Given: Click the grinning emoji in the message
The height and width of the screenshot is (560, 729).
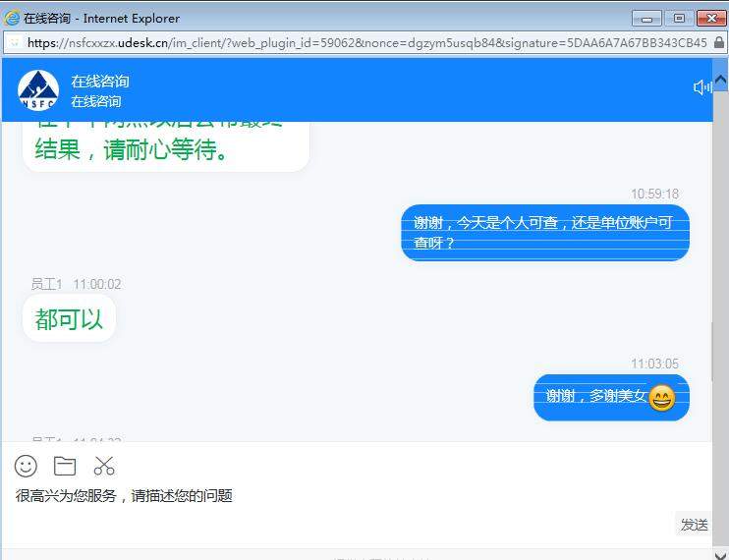Looking at the screenshot, I should pyautogui.click(x=661, y=398).
